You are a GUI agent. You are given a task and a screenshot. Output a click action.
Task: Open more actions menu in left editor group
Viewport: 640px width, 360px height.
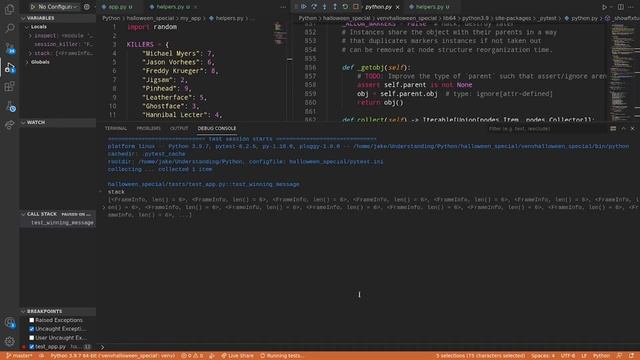[283, 7]
